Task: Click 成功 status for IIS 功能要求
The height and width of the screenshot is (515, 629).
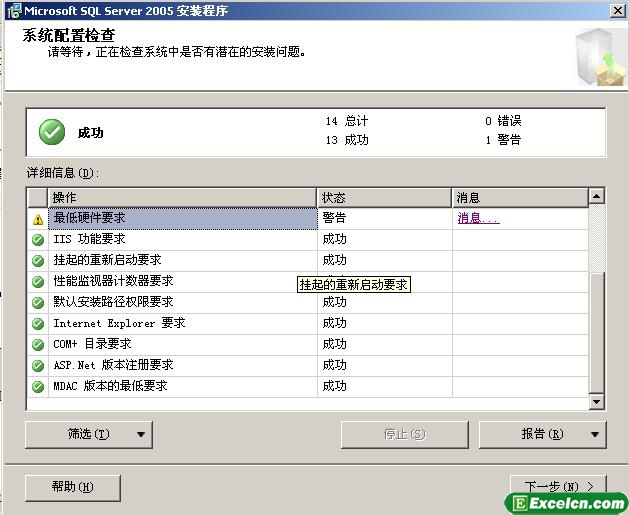Action: tap(385, 240)
